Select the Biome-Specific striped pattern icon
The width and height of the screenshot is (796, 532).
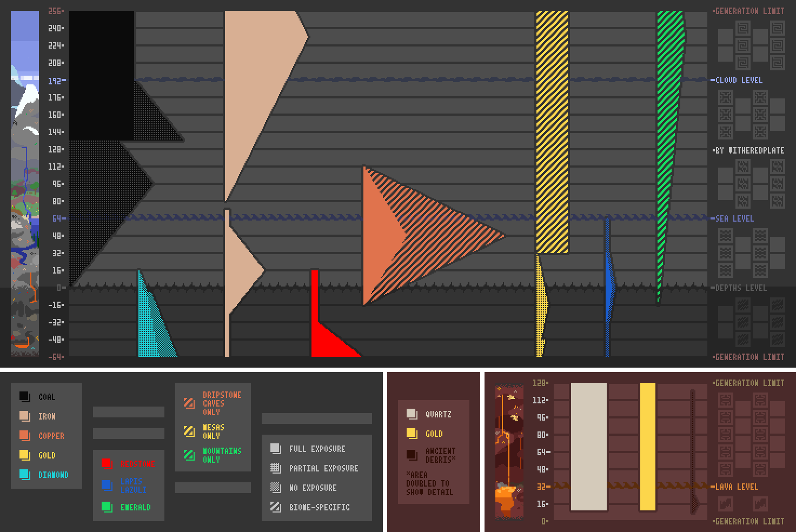click(x=275, y=507)
